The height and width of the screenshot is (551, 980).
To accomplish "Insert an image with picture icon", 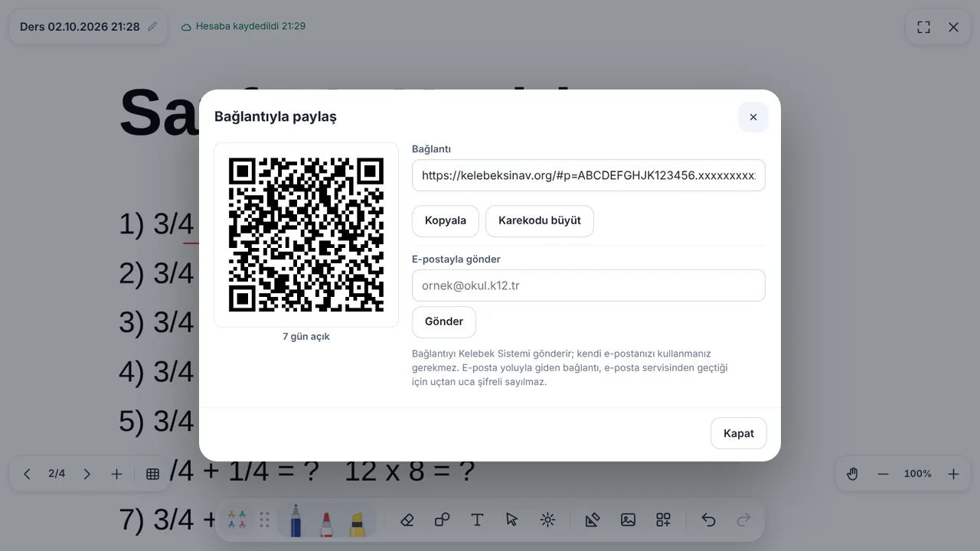I will (x=628, y=520).
